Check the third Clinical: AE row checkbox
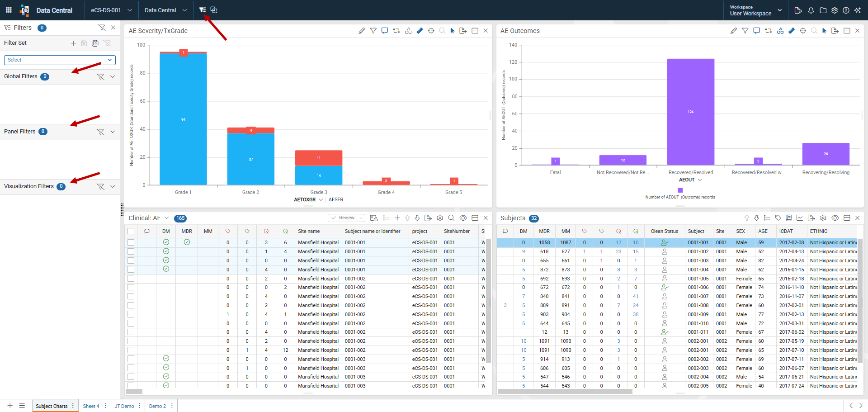Image resolution: width=868 pixels, height=412 pixels. (x=131, y=260)
